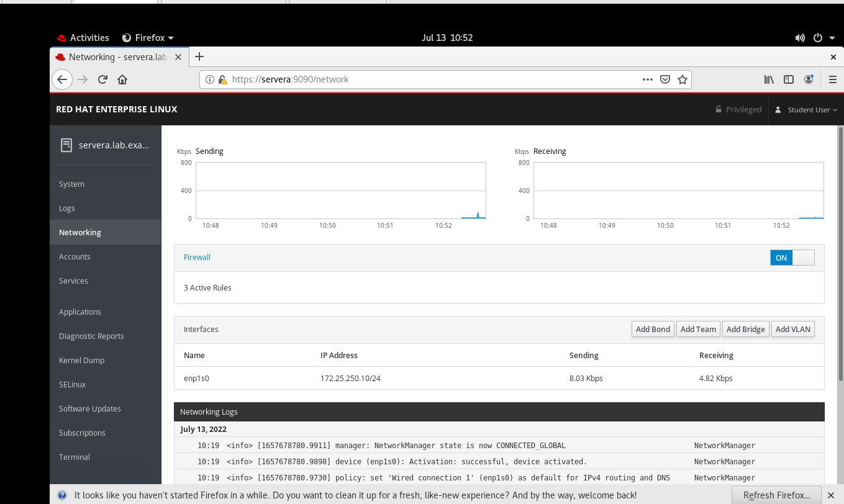Click the back navigation arrow
Viewport: 844px width, 504px height.
point(61,79)
